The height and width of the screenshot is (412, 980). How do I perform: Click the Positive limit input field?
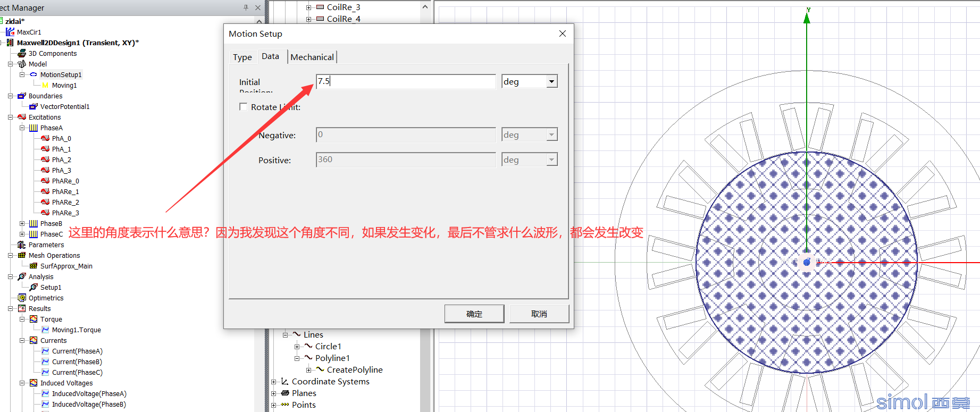(406, 159)
